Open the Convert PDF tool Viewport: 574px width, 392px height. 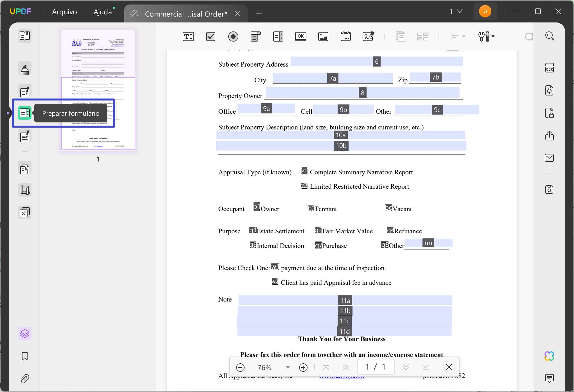(x=549, y=90)
